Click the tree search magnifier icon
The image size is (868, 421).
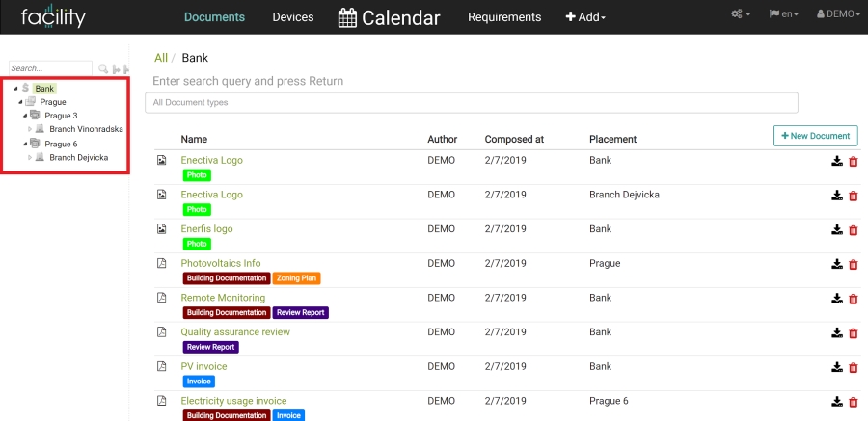(103, 68)
